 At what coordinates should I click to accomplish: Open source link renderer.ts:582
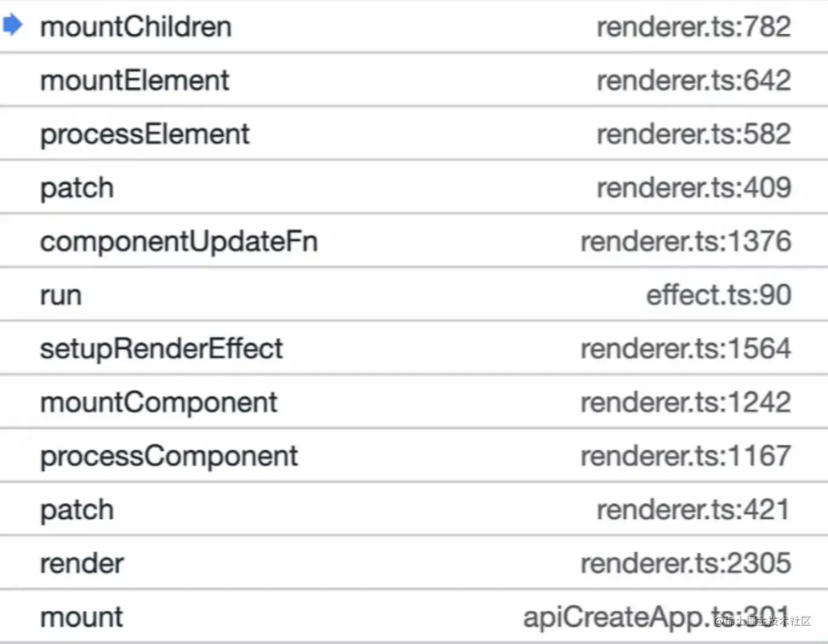coord(693,135)
